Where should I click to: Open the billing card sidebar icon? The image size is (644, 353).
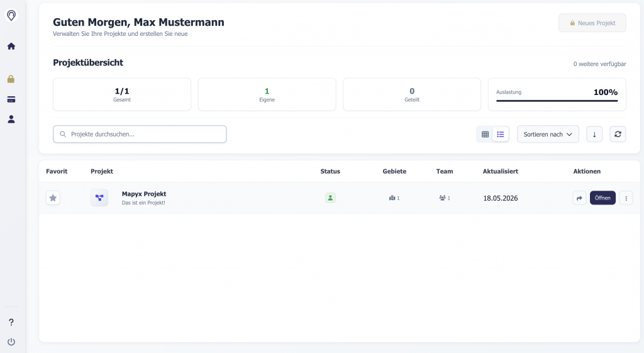click(11, 99)
